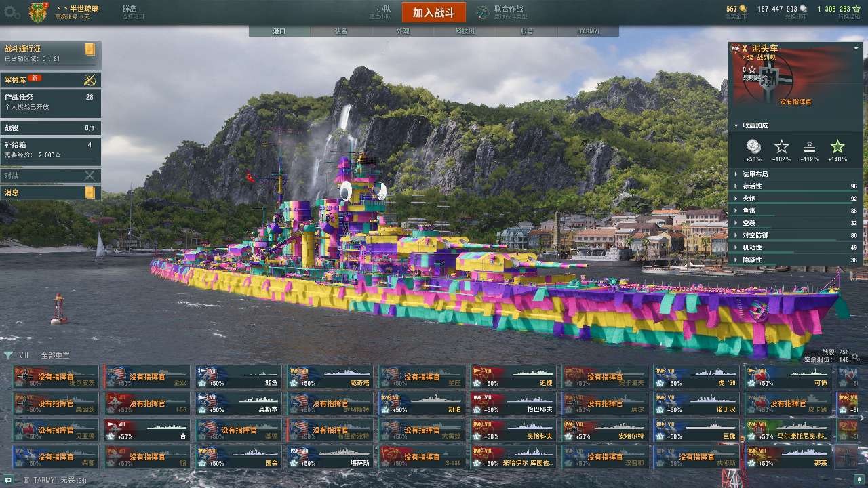The height and width of the screenshot is (488, 868).
Task: Select the 塔萨斯 ship card
Action: [330, 457]
